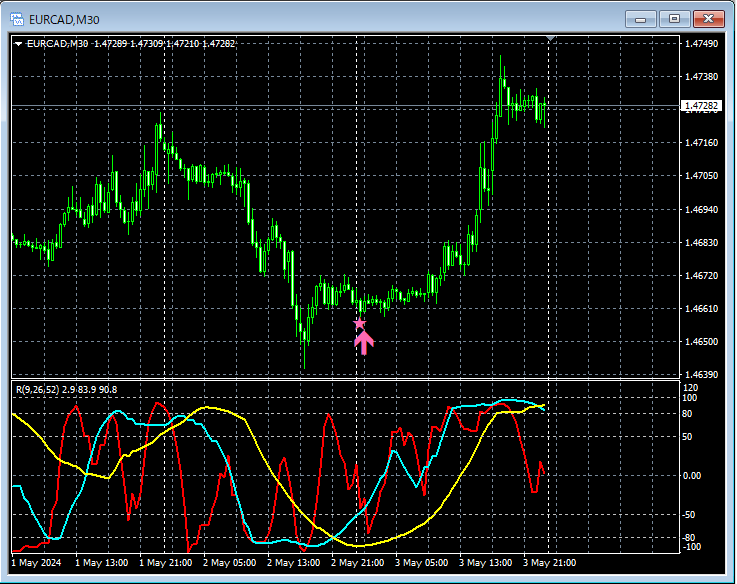Open the EURCAD,M30 chart dropdown triangle
This screenshot has width=737, height=584.
click(x=19, y=44)
